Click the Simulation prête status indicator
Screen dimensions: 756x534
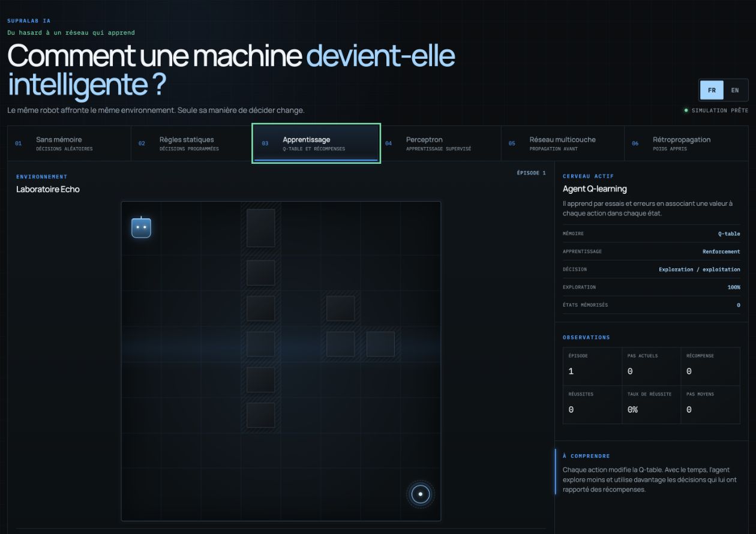click(716, 110)
